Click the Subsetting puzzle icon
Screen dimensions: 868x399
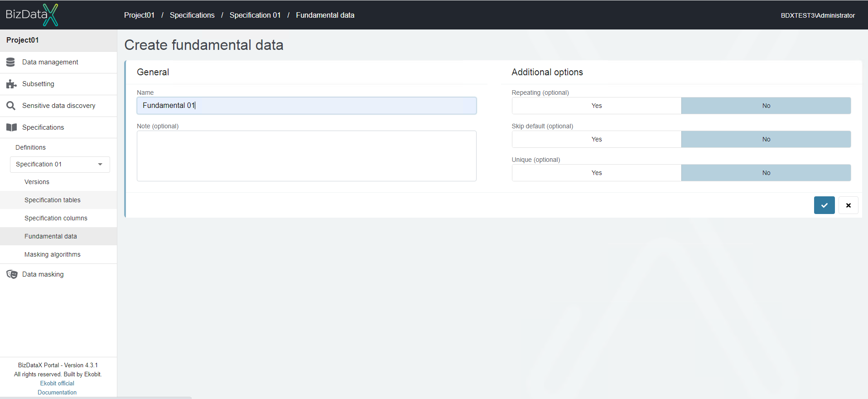pyautogui.click(x=11, y=84)
